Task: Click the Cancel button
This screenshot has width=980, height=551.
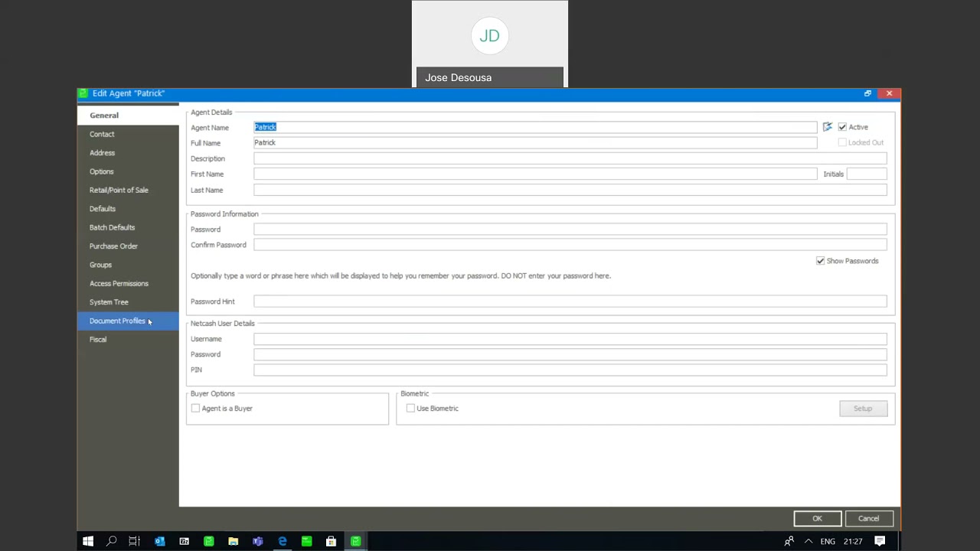Action: pyautogui.click(x=868, y=519)
